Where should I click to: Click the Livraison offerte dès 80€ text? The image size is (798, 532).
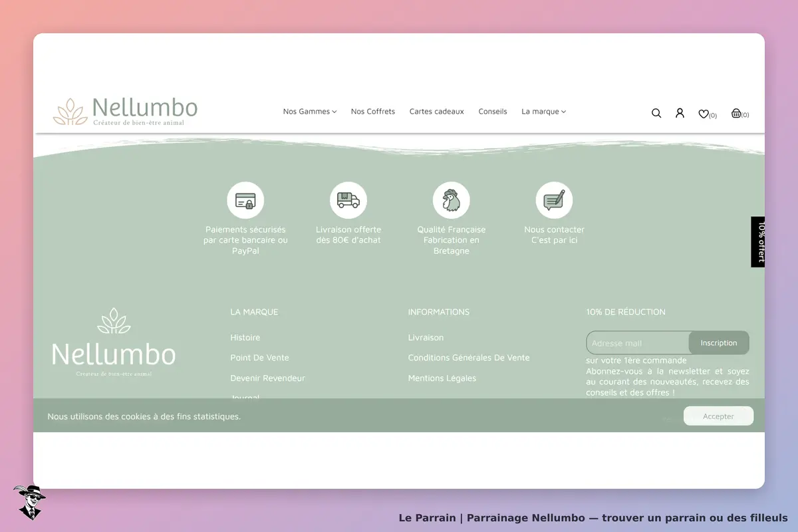point(348,235)
